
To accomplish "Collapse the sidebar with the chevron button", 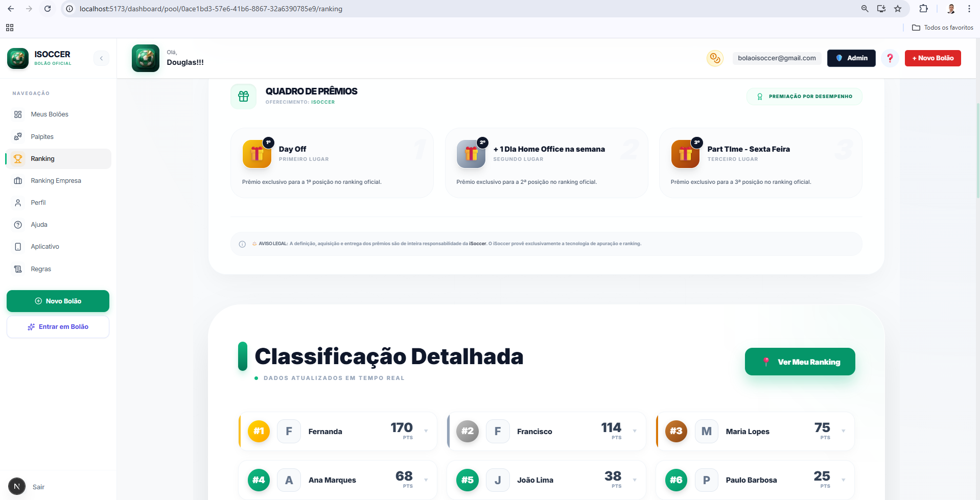I will [x=101, y=58].
